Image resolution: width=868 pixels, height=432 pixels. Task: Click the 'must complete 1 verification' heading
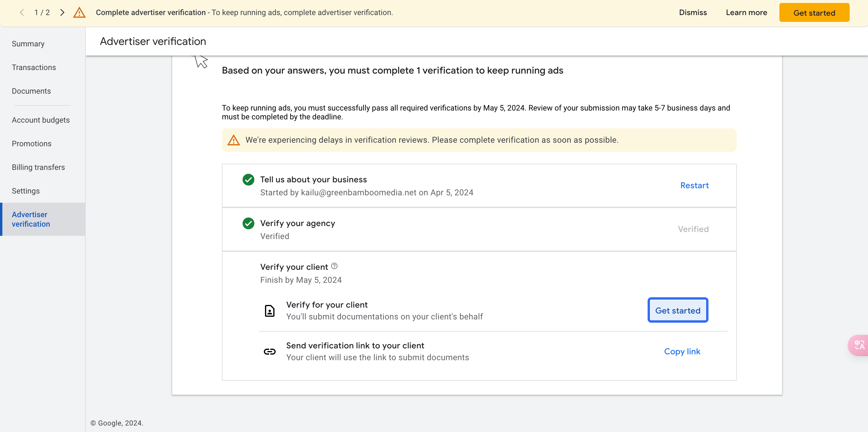(x=393, y=70)
